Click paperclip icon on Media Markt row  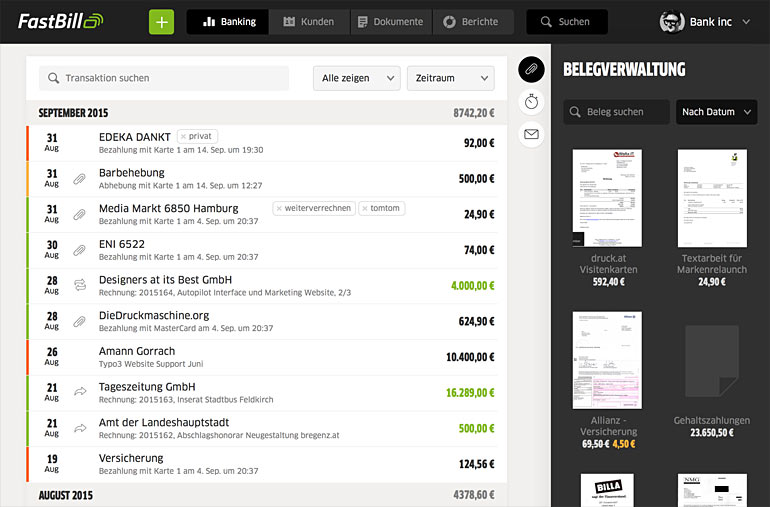tap(80, 215)
